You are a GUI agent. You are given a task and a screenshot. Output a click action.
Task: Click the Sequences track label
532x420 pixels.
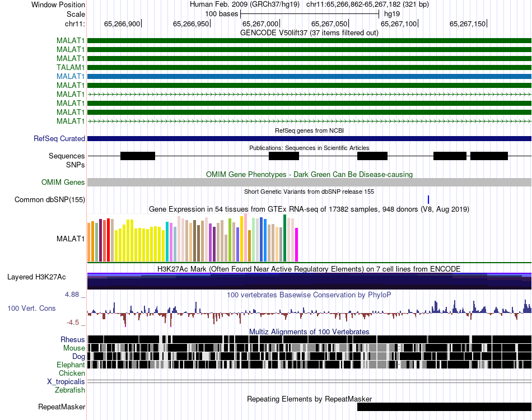67,156
